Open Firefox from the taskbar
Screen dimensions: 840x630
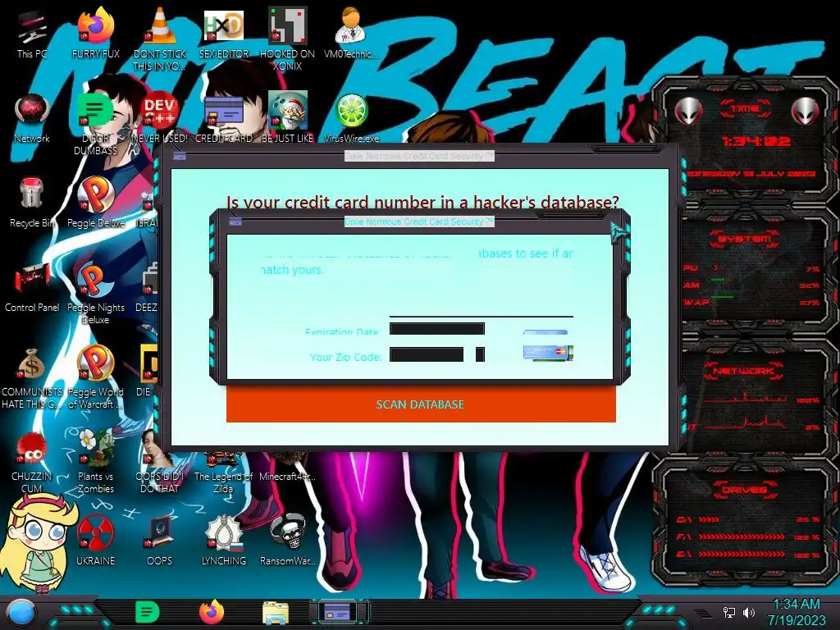click(x=212, y=612)
